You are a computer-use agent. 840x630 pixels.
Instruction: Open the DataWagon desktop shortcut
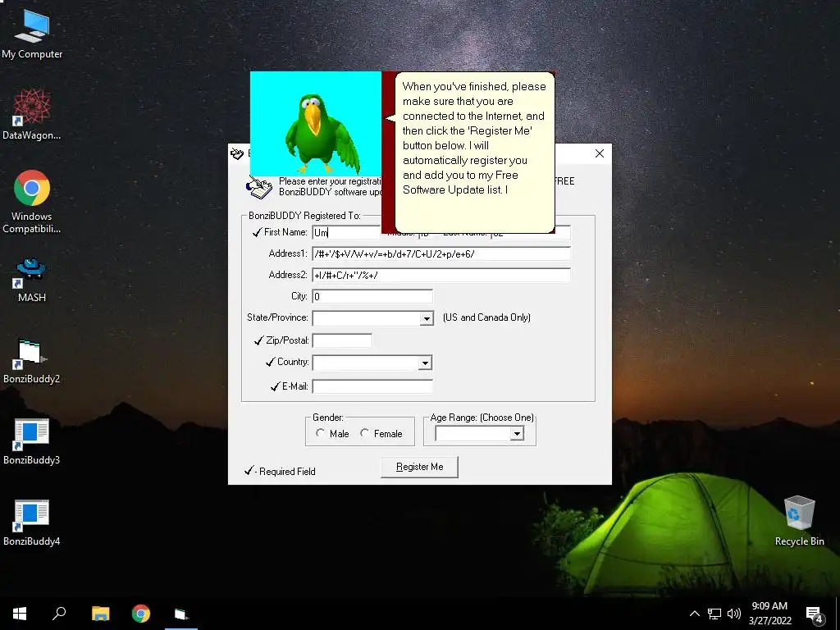click(x=32, y=115)
